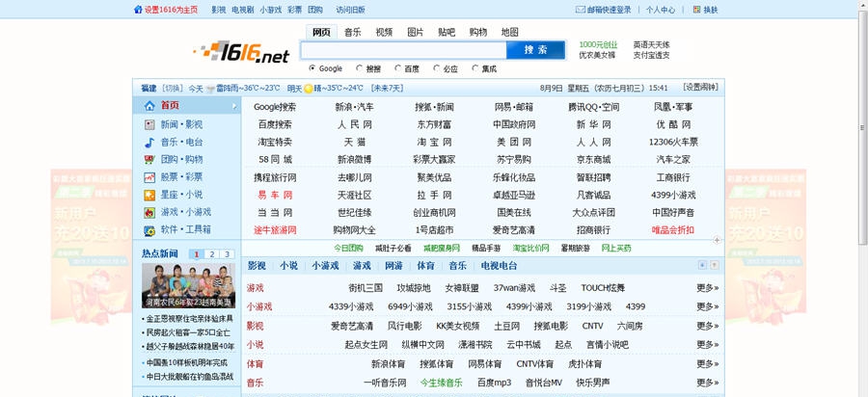This screenshot has width=868, height=397.
Task: Open the 设置闹钟 alarm link
Action: (700, 88)
